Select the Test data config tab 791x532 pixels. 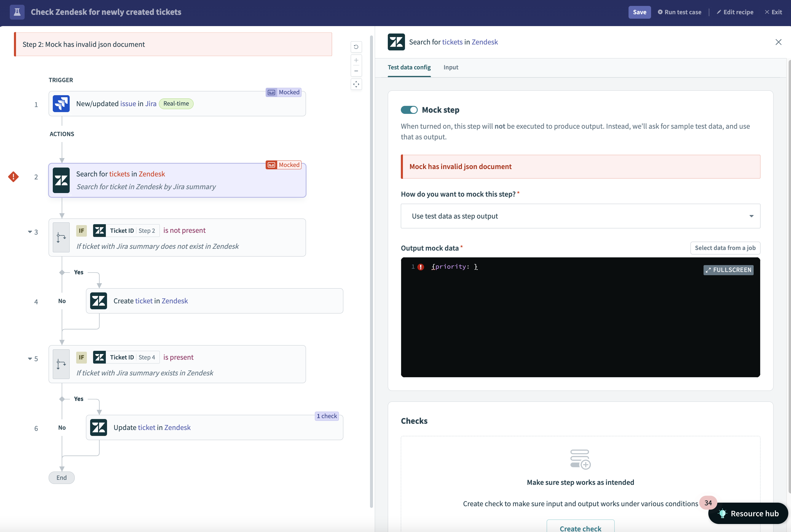pyautogui.click(x=409, y=67)
